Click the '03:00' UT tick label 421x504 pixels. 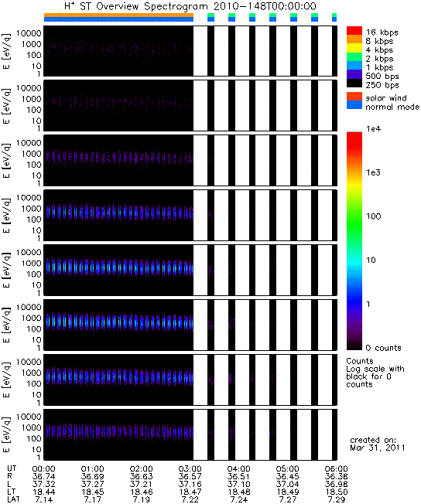[x=190, y=469]
